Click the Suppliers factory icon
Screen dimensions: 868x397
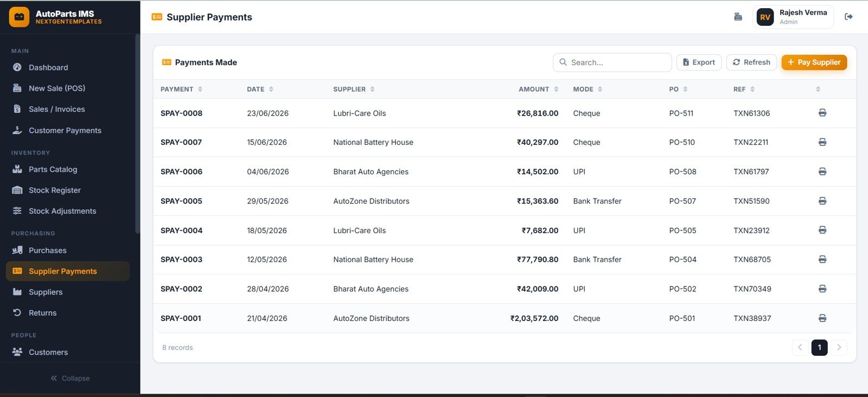(17, 292)
